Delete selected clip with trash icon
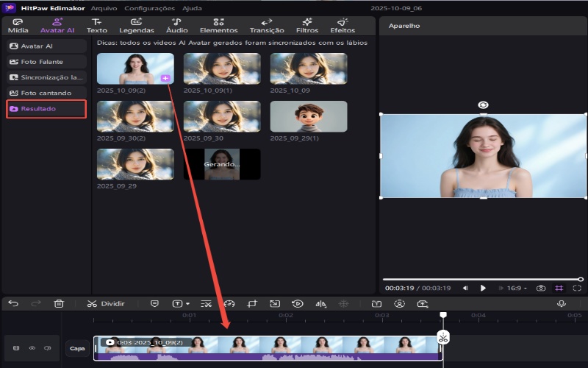588x368 pixels. (60, 303)
